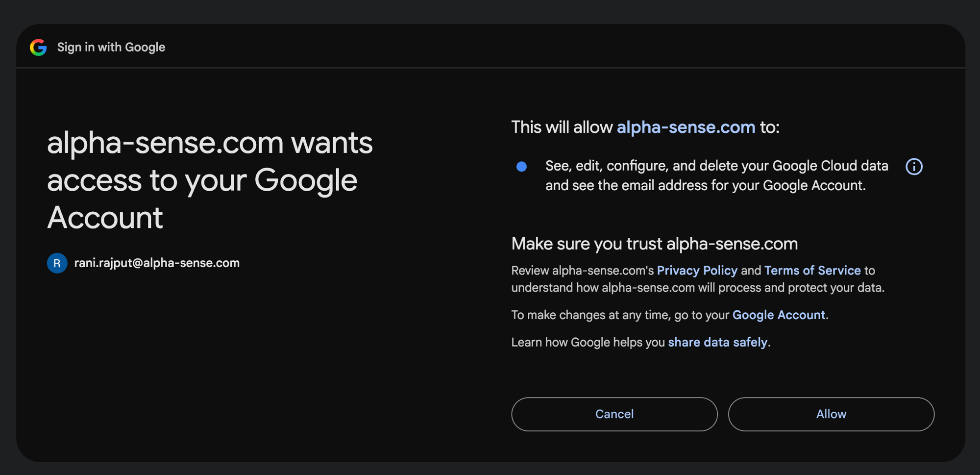Go to the Google Account link
Image resolution: width=980 pixels, height=475 pixels.
pyautogui.click(x=779, y=315)
